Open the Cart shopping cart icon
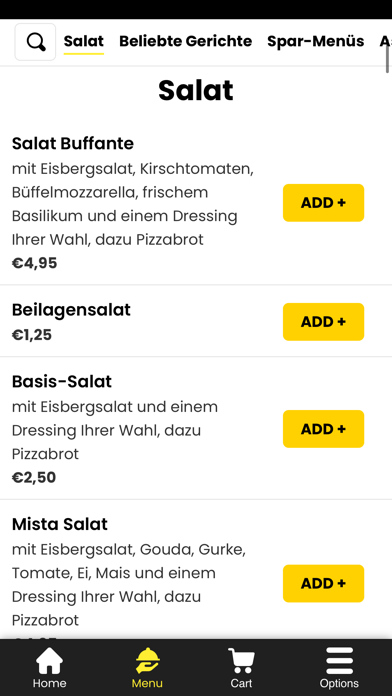The width and height of the screenshot is (392, 696). click(x=241, y=660)
